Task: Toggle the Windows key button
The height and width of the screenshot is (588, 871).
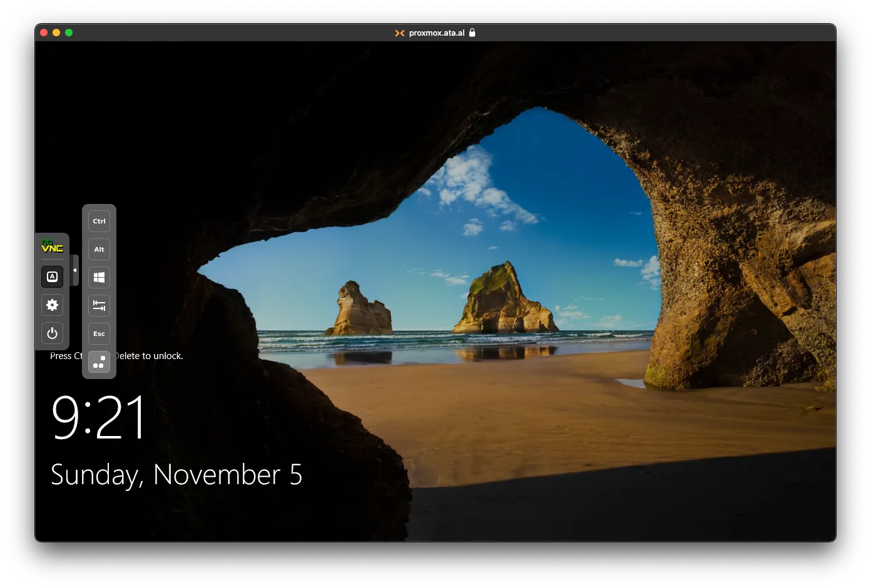Action: click(99, 277)
